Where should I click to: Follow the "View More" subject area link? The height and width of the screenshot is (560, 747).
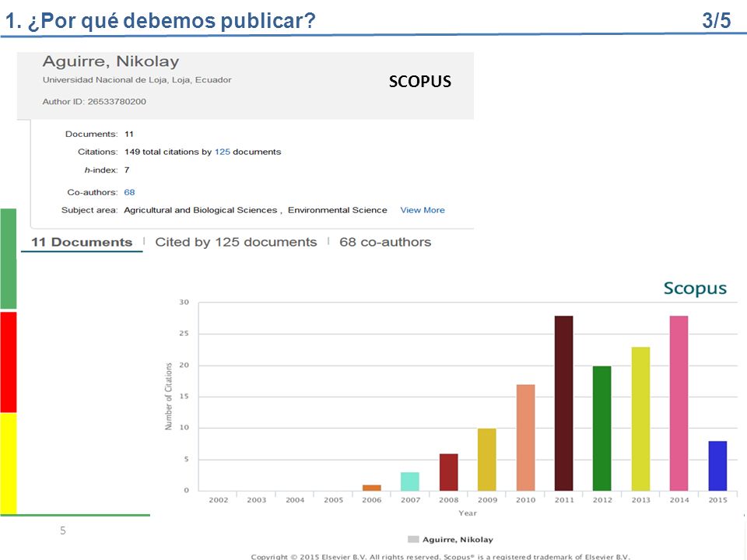422,210
